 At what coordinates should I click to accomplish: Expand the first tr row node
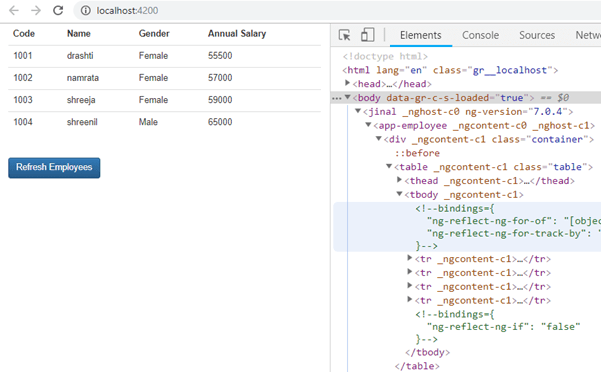tap(409, 258)
